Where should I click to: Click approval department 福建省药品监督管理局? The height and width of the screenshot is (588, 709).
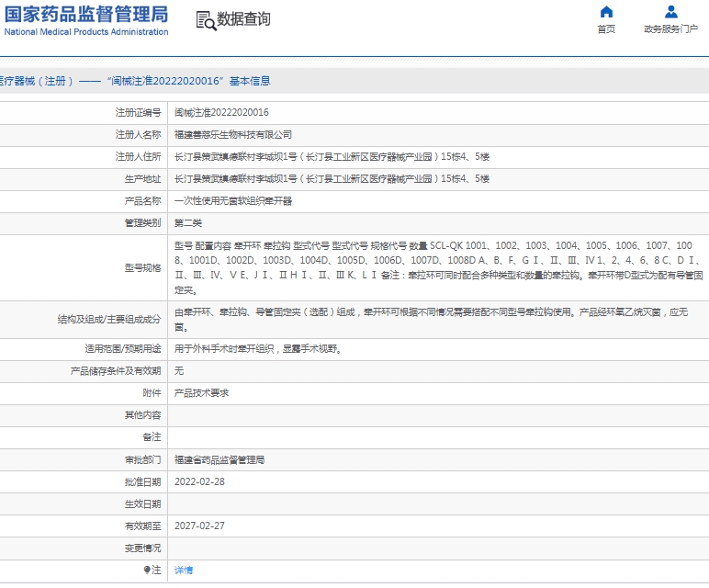[x=219, y=460]
